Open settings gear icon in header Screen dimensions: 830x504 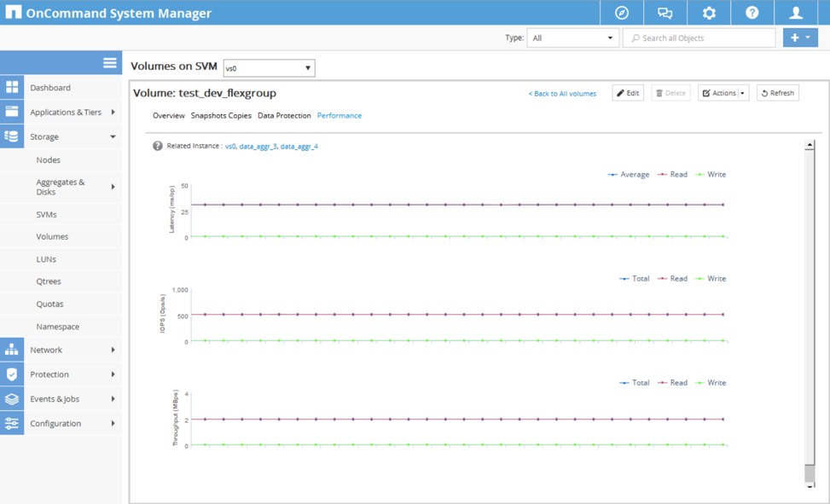(709, 13)
